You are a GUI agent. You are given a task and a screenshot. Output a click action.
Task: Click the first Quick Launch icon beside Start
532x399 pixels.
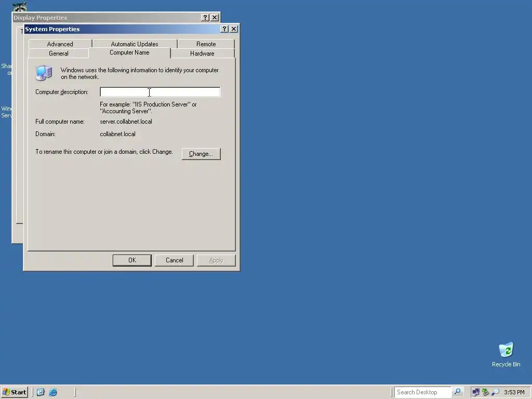point(41,392)
